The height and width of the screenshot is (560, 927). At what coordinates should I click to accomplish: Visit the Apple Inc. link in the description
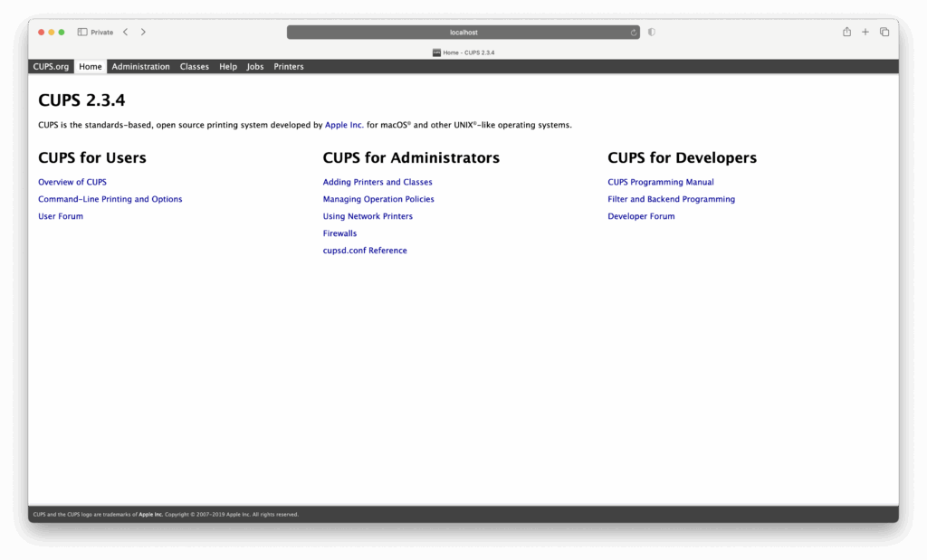tap(344, 126)
